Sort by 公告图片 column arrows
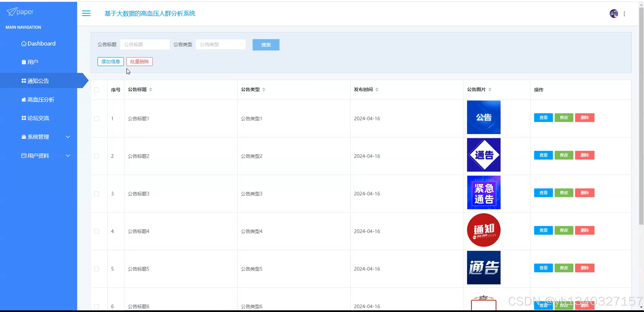 490,89
